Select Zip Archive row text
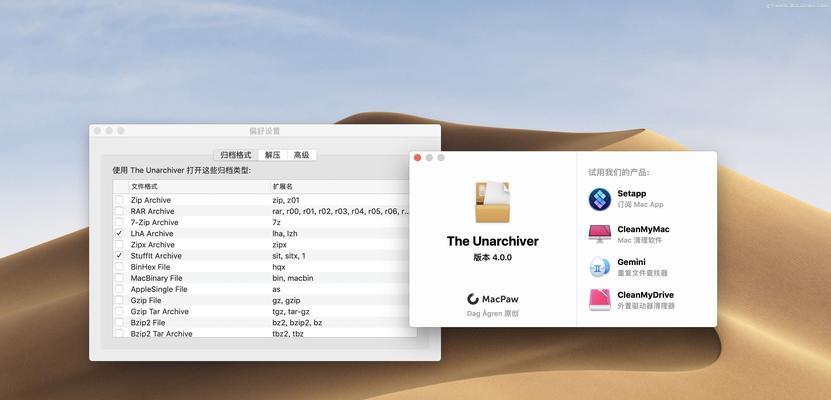Screen dimensions: 831x400 (151, 200)
